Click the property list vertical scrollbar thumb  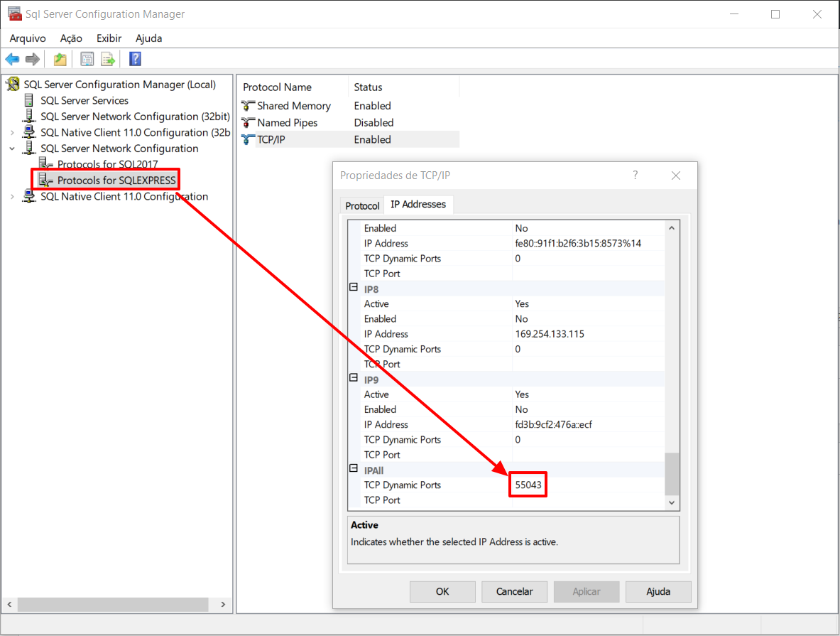672,474
